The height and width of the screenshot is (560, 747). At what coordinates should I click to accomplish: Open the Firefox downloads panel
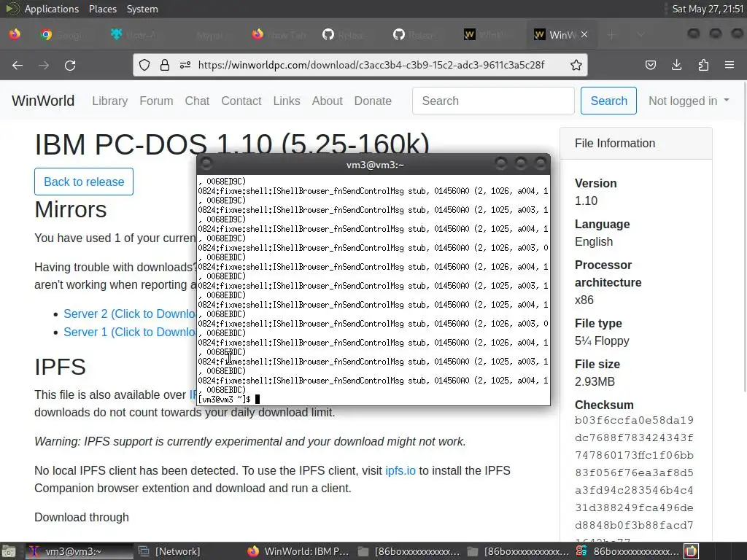coord(676,65)
